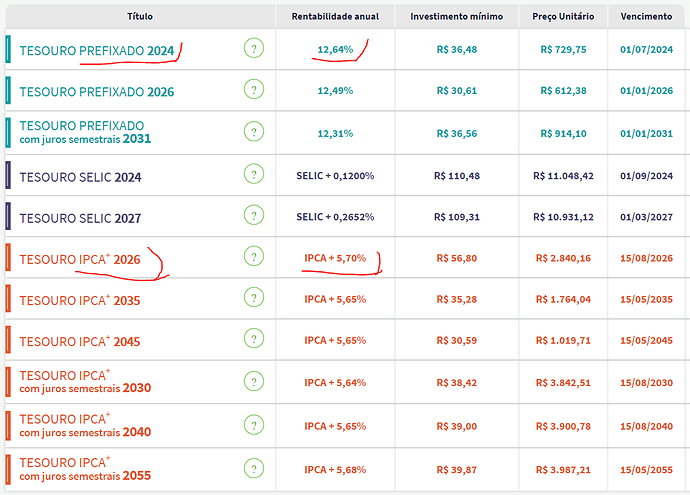690x495 pixels.
Task: Select the IPCA + 5,64% cell
Action: click(335, 382)
